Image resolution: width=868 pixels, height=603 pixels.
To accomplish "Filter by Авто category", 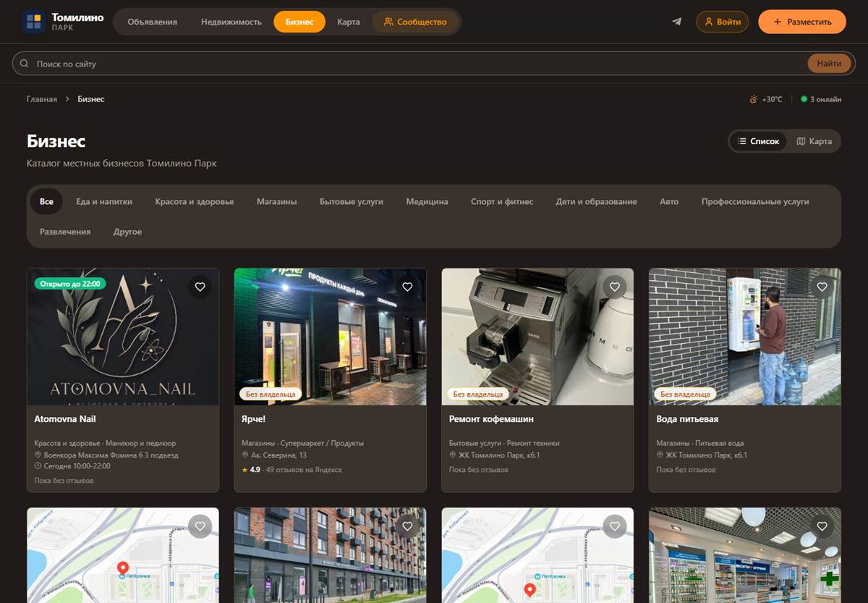I will [x=669, y=201].
